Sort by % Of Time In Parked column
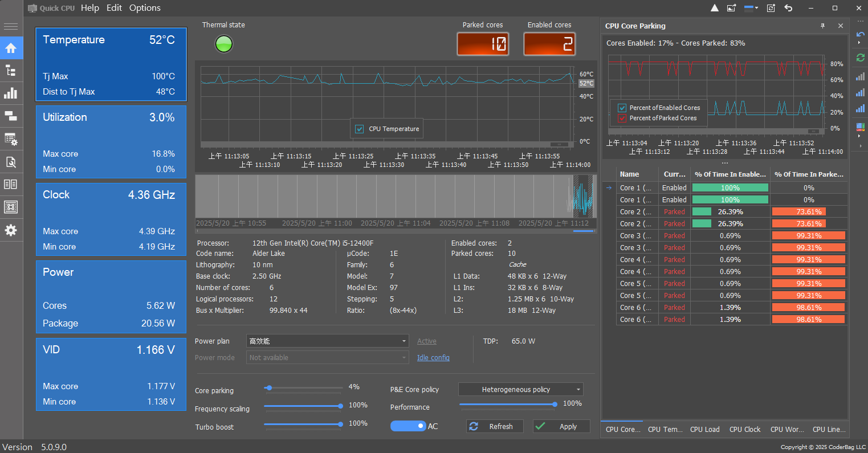Screen dimensions: 868x453 (x=809, y=174)
